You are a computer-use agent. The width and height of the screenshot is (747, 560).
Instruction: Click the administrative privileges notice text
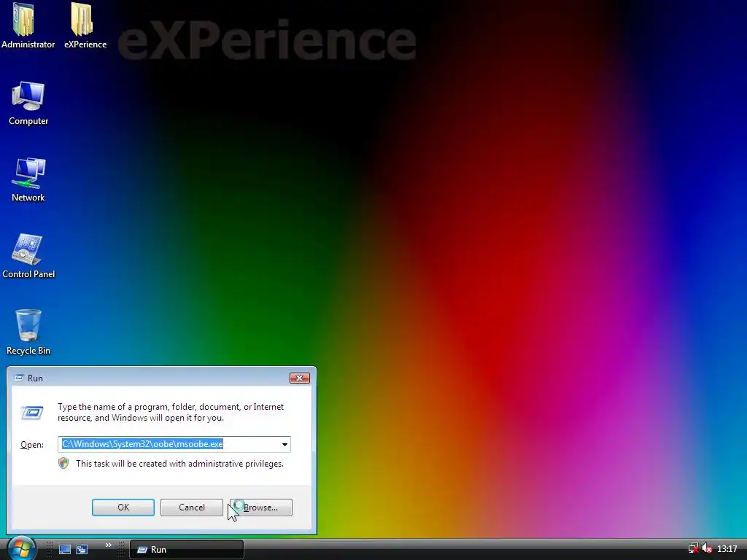point(179,464)
